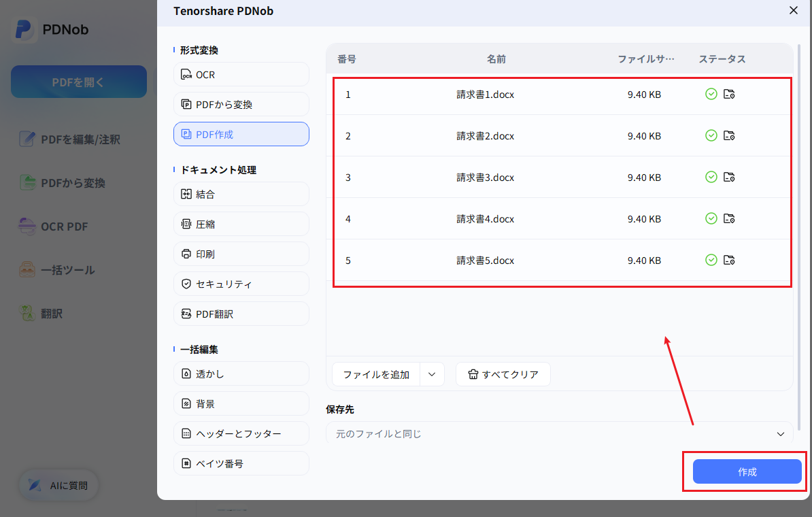This screenshot has width=812, height=517.
Task: Open the 圧縮 compress tool
Action: [241, 224]
